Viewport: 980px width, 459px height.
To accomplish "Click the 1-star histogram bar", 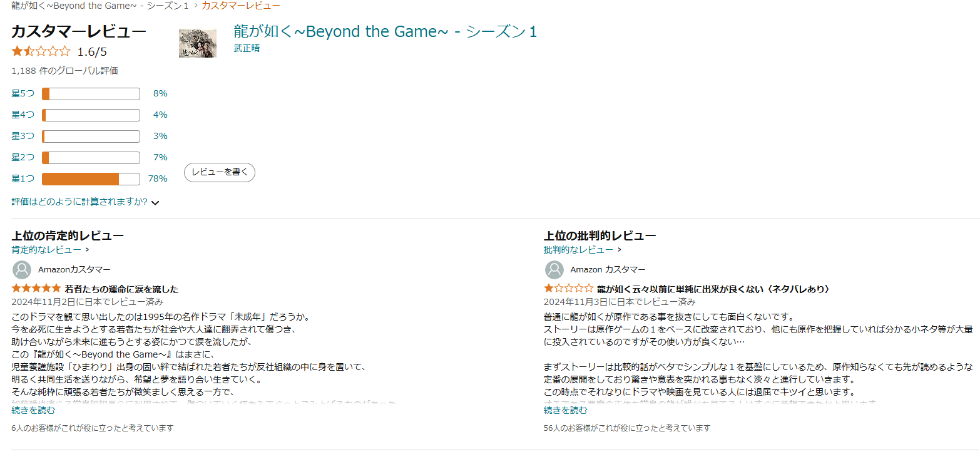I will (91, 179).
